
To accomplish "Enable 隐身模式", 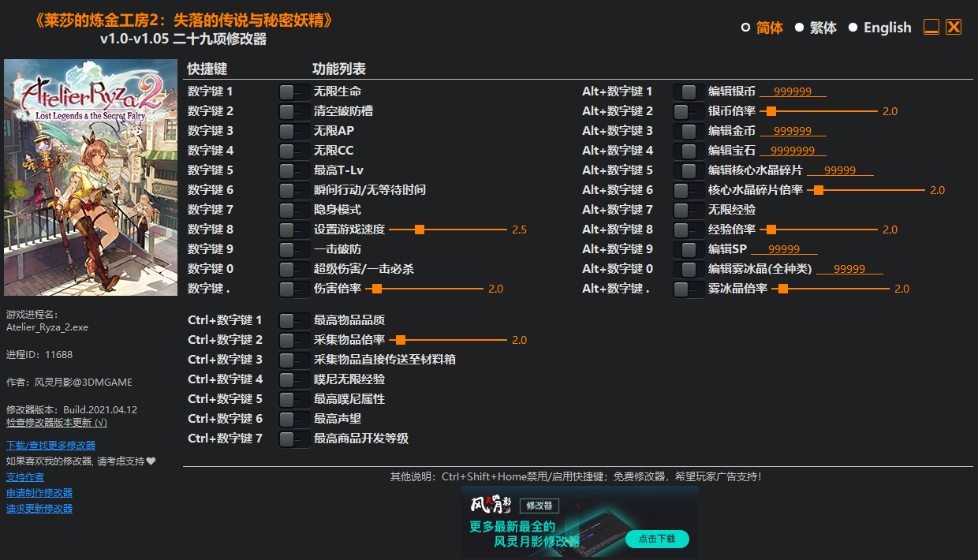I will pos(293,209).
